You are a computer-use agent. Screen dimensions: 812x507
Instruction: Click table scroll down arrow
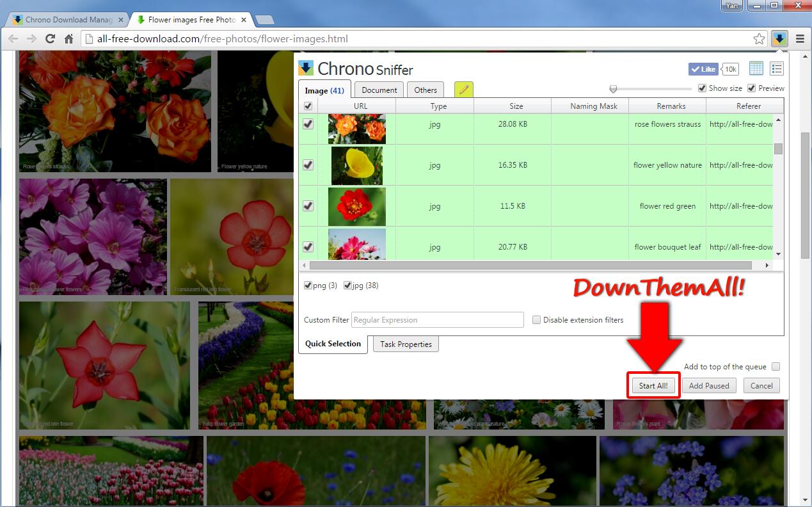tap(778, 254)
